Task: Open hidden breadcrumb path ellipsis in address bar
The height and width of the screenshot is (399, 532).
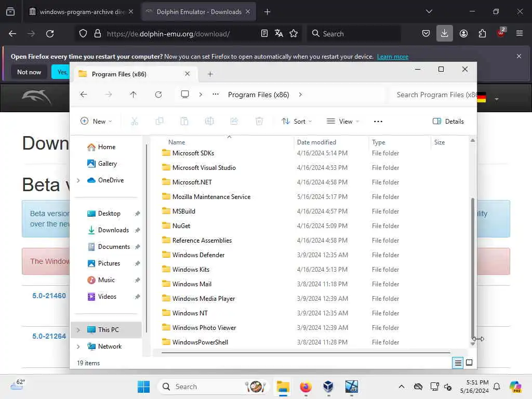Action: coord(216,95)
